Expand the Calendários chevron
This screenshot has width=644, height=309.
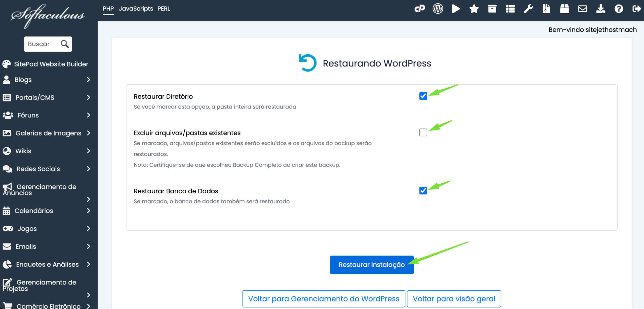coord(89,211)
